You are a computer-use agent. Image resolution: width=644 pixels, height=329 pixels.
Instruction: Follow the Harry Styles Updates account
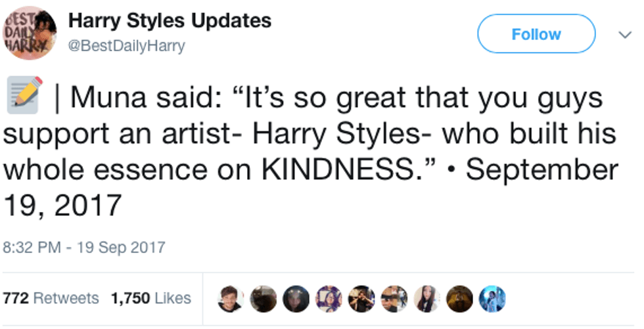tap(536, 34)
